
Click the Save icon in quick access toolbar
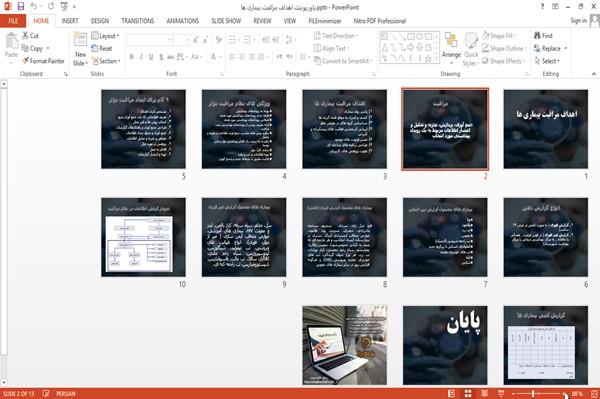(21, 6)
